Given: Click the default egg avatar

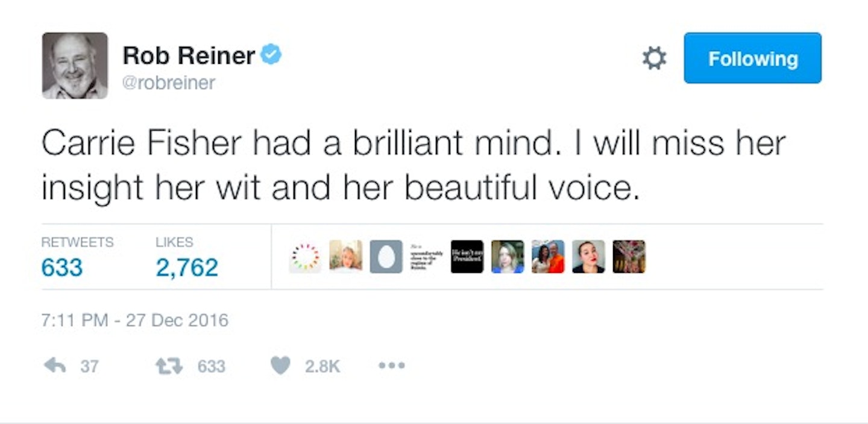Looking at the screenshot, I should pyautogui.click(x=386, y=257).
